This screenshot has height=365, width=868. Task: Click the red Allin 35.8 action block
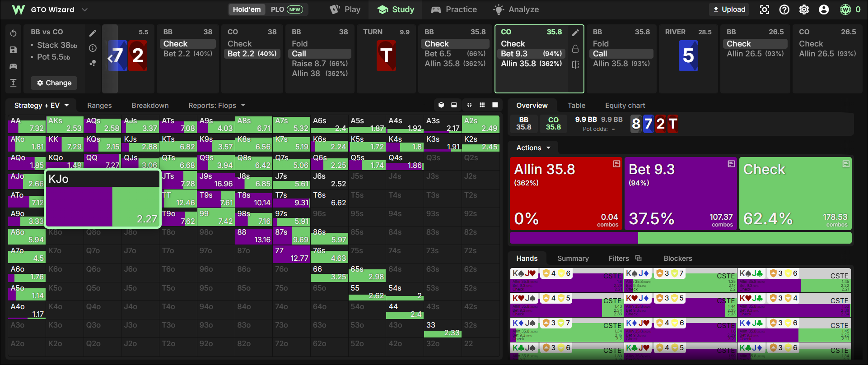pyautogui.click(x=566, y=194)
